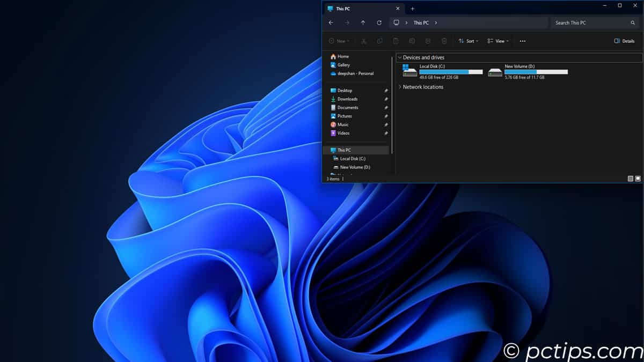Image resolution: width=644 pixels, height=362 pixels.
Task: Select the Paste icon
Action: click(396, 41)
